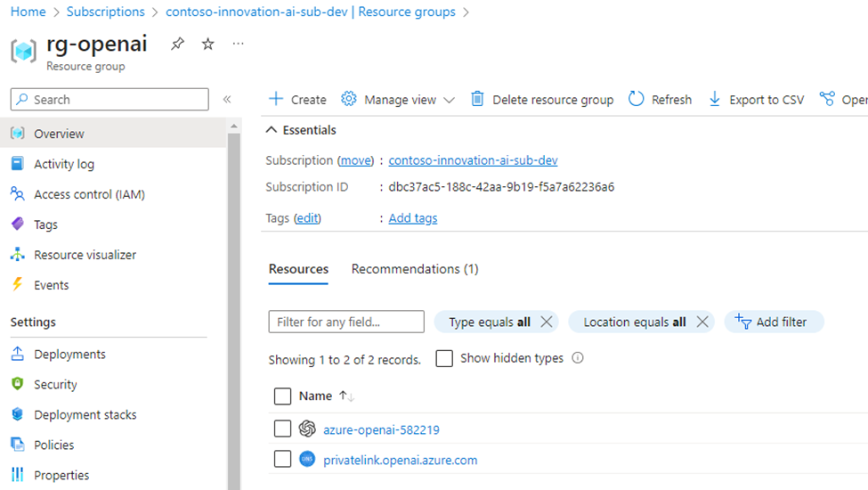Screen dimensions: 868x490
Task: Click the Policies icon
Action: pos(18,444)
